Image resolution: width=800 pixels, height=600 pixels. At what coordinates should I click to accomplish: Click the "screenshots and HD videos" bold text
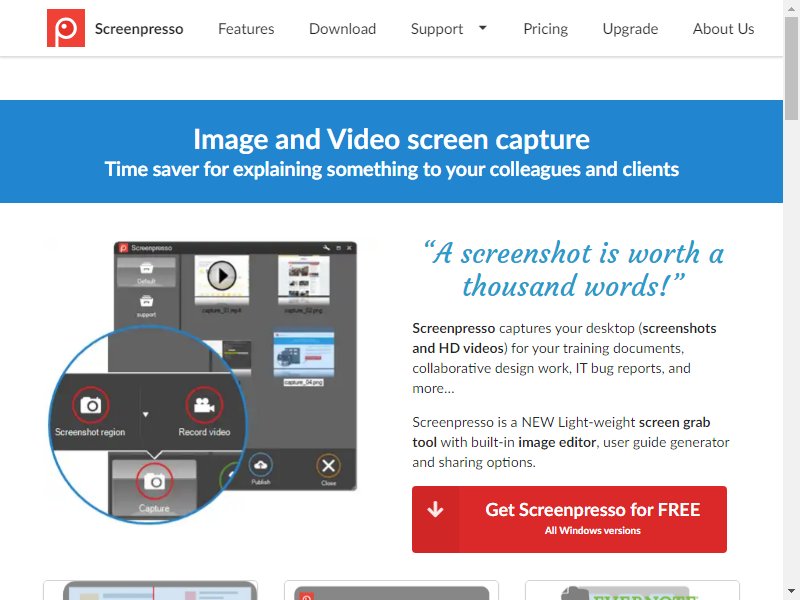pos(564,338)
